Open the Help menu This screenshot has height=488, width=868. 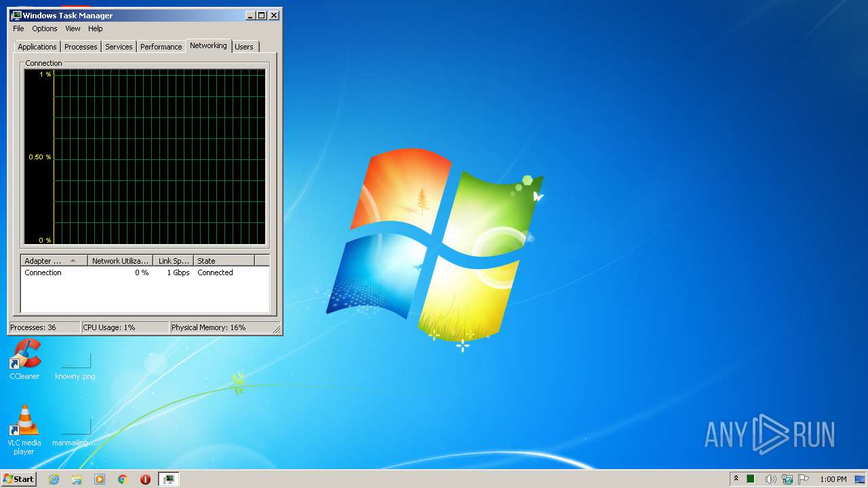[96, 28]
